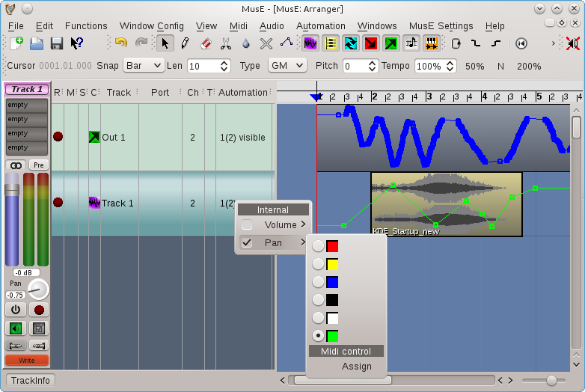
Task: Show group tracks yellow toolbar icon
Action: 330,43
